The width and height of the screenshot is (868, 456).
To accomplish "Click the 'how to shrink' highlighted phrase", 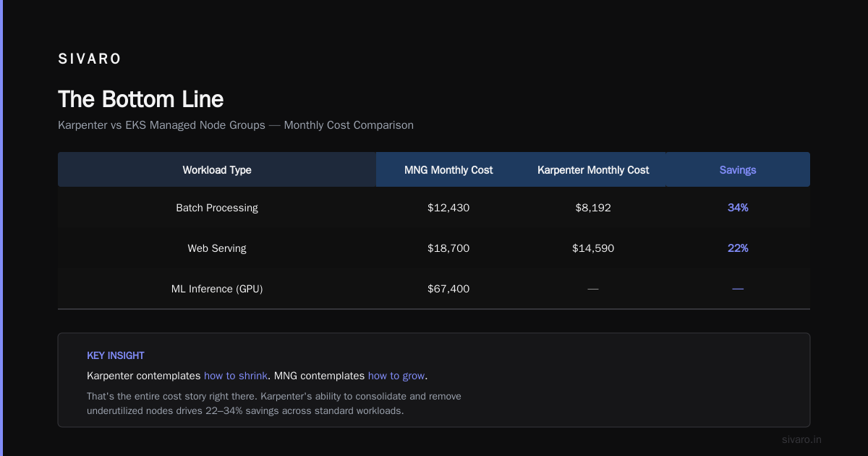I will [236, 376].
